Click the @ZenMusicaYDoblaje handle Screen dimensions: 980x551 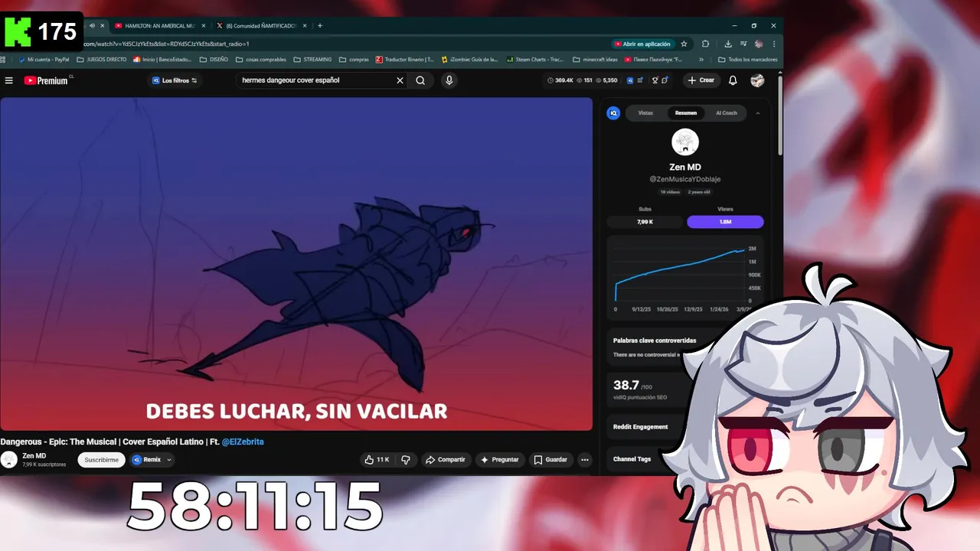[685, 179]
